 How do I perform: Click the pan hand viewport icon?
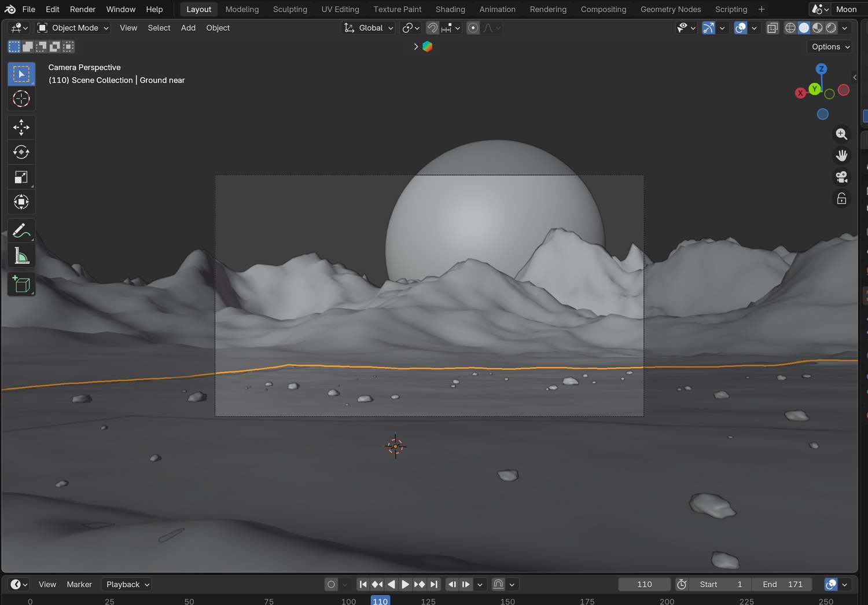(x=841, y=156)
